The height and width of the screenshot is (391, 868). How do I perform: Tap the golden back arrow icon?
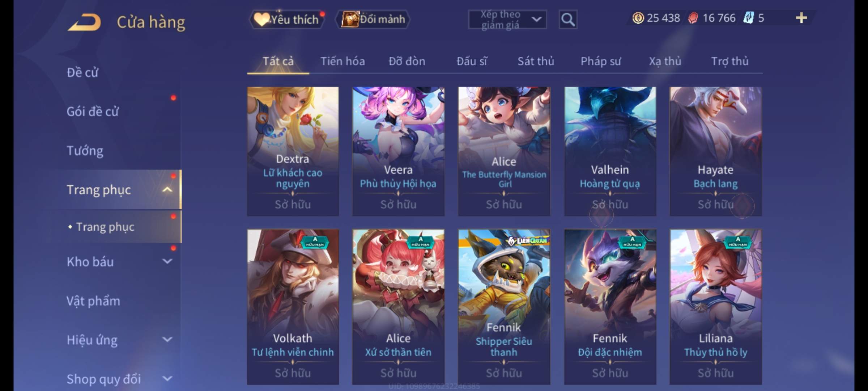[84, 22]
